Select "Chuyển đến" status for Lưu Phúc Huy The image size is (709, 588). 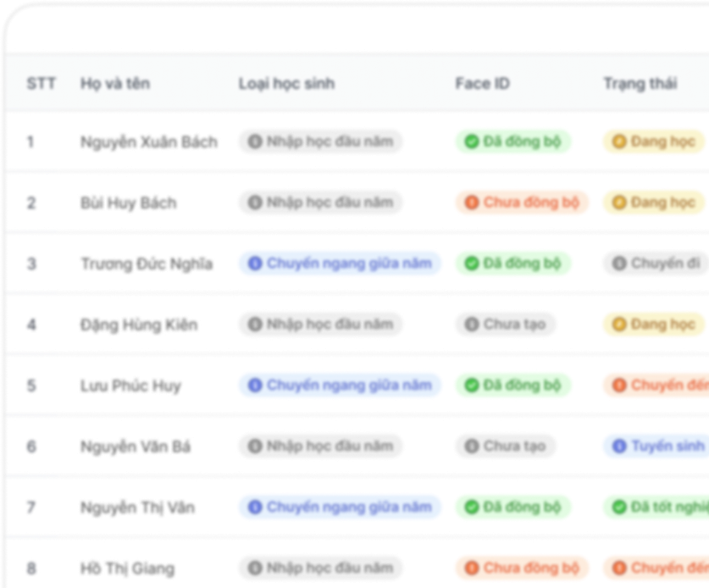coord(656,386)
